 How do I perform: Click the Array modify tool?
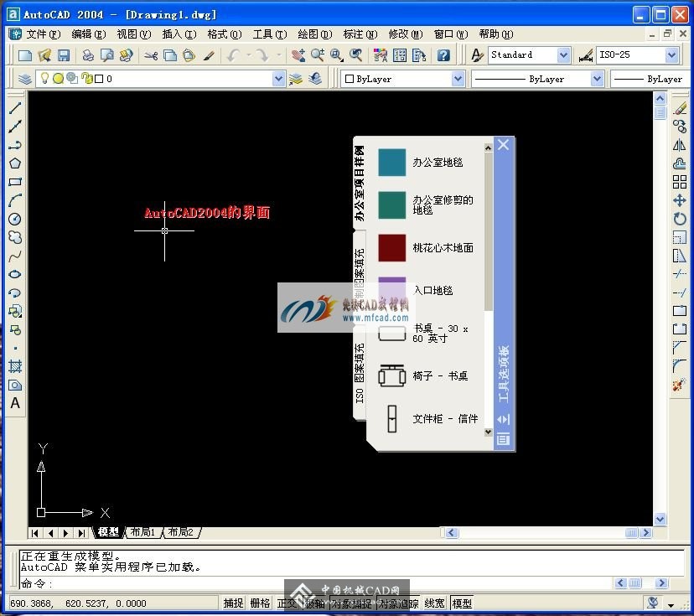point(680,182)
